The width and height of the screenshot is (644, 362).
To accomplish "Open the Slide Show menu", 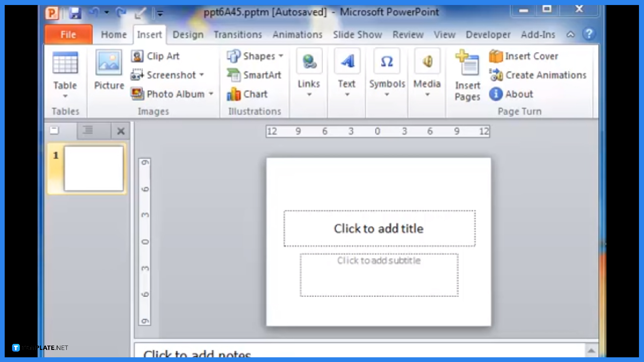I will tap(357, 35).
